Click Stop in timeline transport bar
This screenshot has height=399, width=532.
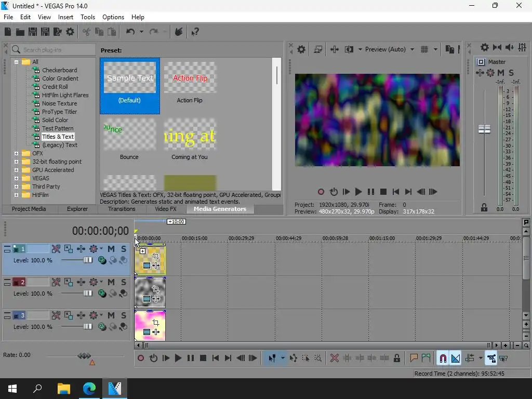coord(203,358)
